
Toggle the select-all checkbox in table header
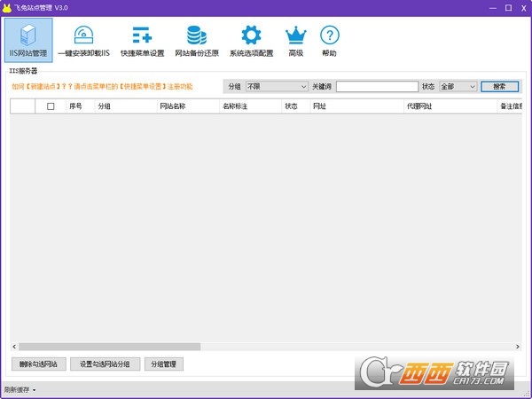pyautogui.click(x=51, y=106)
